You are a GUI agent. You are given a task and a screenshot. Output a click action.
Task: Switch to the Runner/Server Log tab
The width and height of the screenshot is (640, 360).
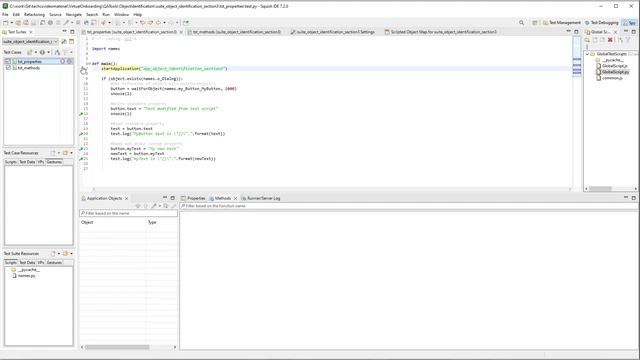pos(261,198)
